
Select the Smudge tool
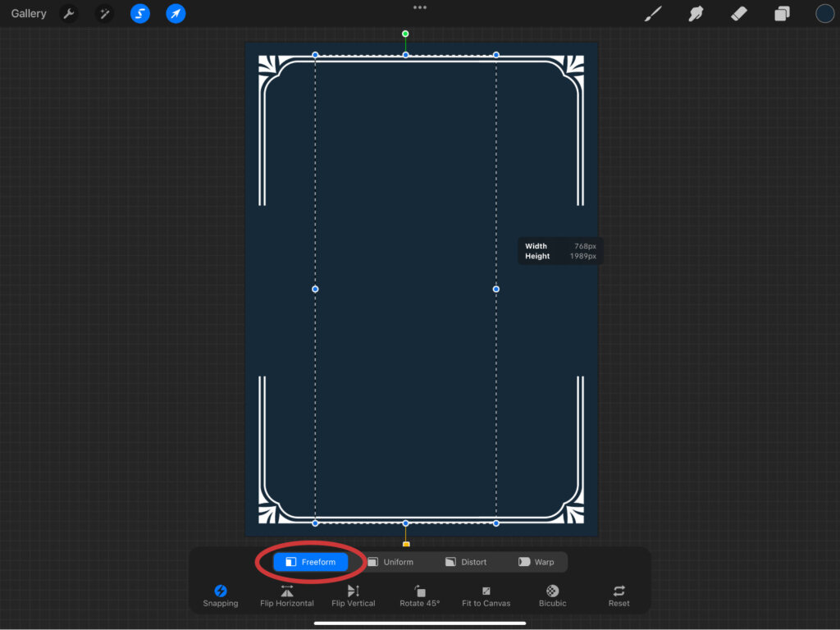click(x=696, y=14)
